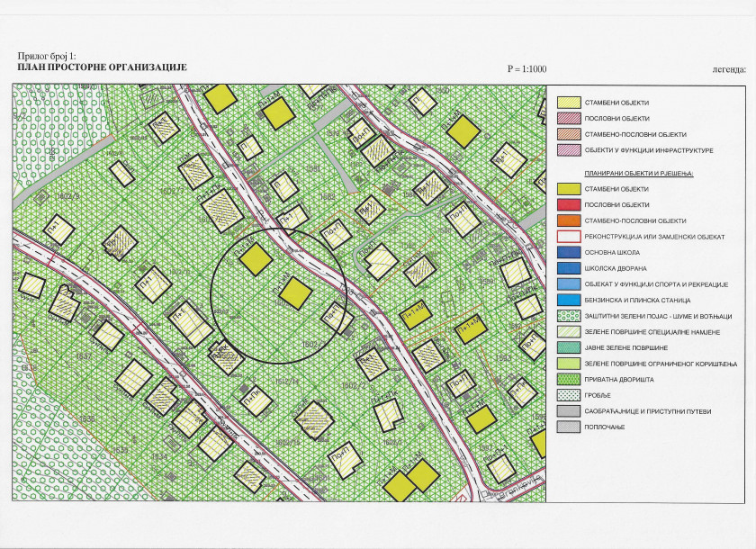Click the ПЛАН ПРОСТОРНЕ ОРГАНИЗАЦИЈЕ title text
The width and height of the screenshot is (756, 549).
pyautogui.click(x=101, y=67)
